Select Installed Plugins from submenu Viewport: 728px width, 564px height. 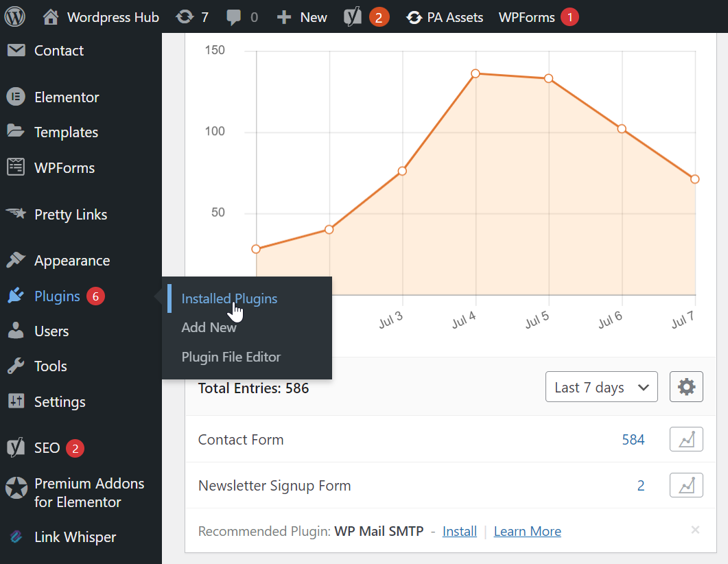pyautogui.click(x=229, y=298)
